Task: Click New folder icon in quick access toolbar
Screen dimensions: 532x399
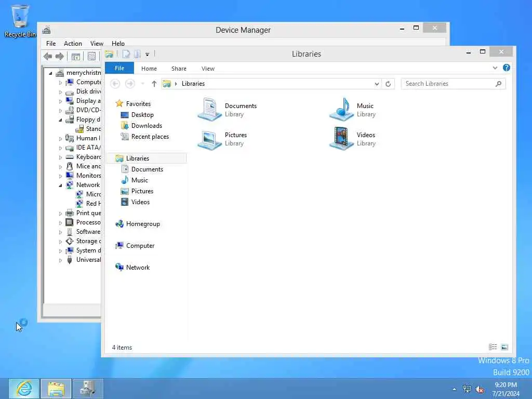Action: pos(137,54)
